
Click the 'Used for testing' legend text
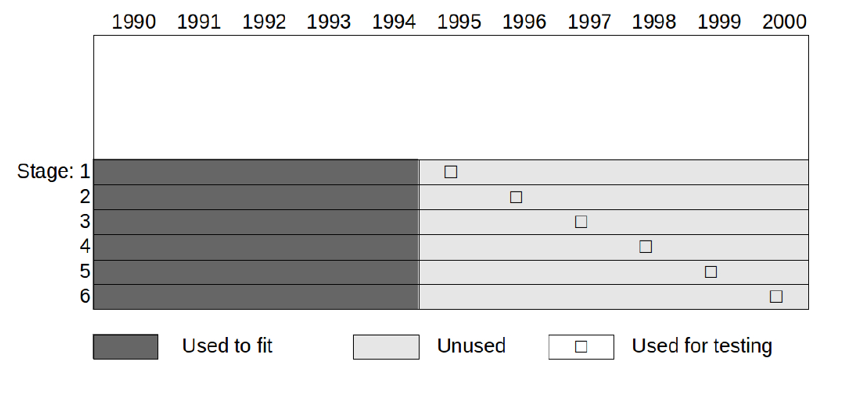click(702, 346)
